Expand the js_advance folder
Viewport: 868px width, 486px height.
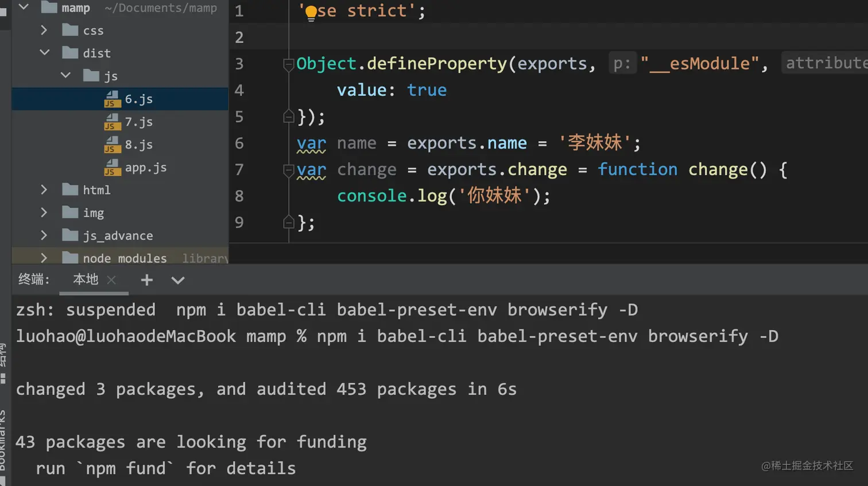click(44, 235)
